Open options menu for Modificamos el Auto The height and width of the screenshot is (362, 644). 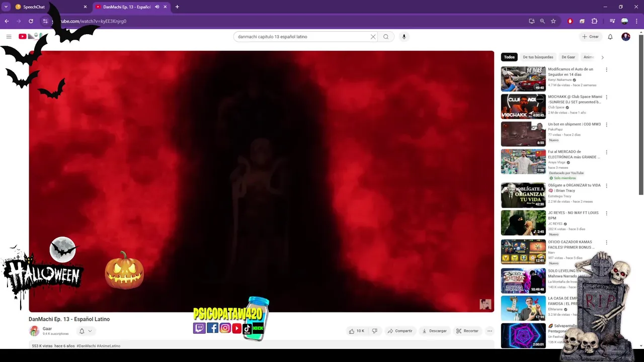(606, 70)
